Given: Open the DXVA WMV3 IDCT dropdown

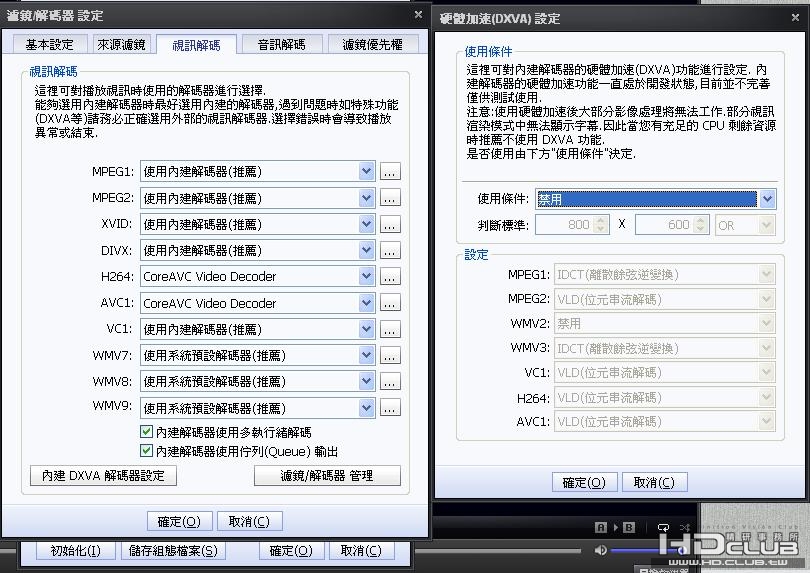Looking at the screenshot, I should coord(665,348).
